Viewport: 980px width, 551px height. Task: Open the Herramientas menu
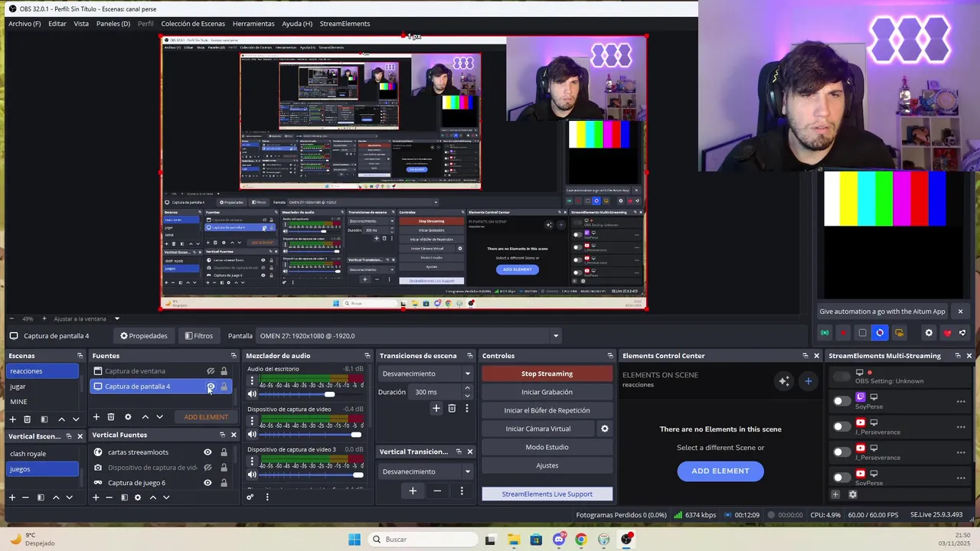(253, 24)
